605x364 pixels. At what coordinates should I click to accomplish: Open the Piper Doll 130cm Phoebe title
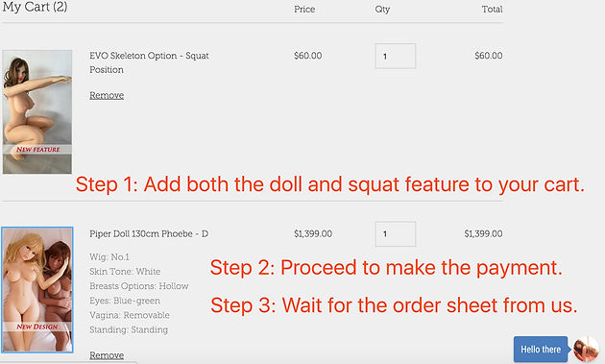pyautogui.click(x=149, y=233)
